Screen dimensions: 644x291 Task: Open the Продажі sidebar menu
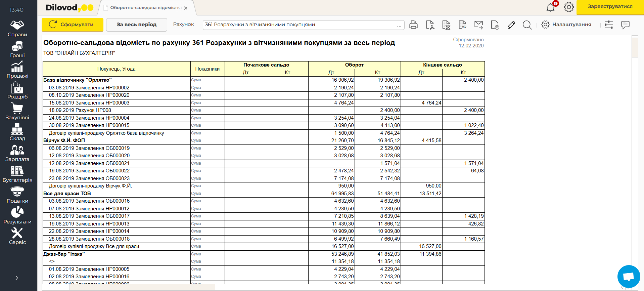[x=17, y=70]
